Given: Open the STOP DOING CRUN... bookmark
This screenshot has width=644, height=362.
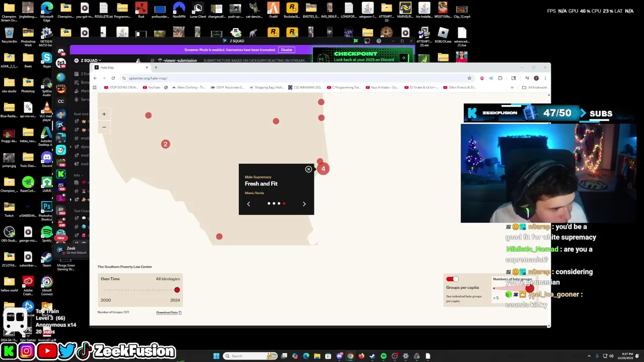Looking at the screenshot, I should click(121, 87).
